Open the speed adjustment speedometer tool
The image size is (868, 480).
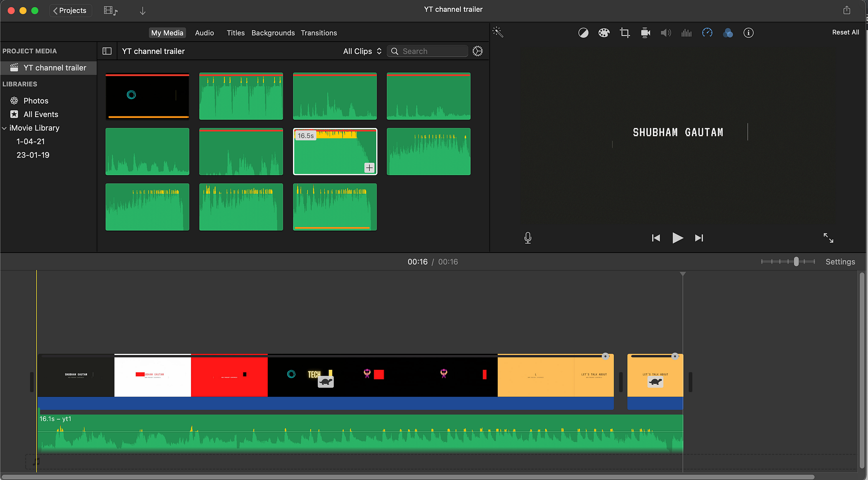coord(707,33)
